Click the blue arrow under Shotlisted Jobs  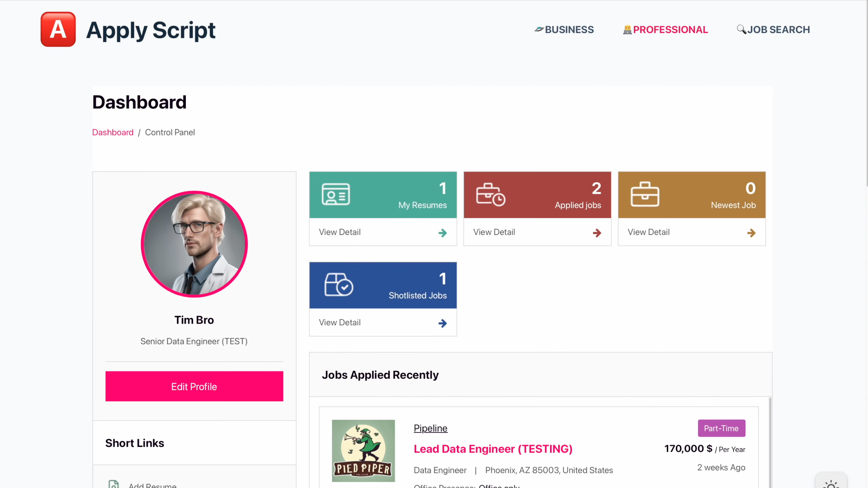click(x=443, y=323)
